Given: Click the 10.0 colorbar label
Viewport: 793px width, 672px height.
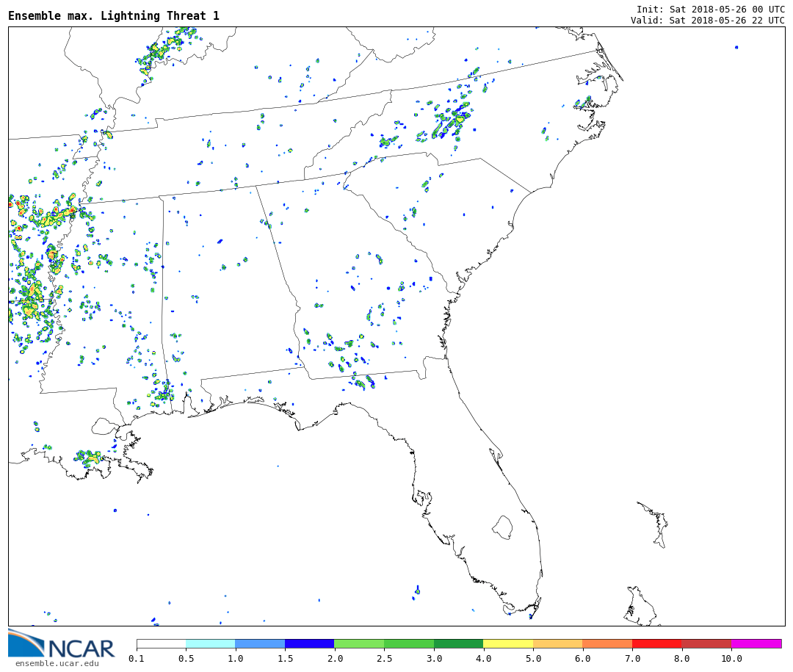Looking at the screenshot, I should pos(731,658).
